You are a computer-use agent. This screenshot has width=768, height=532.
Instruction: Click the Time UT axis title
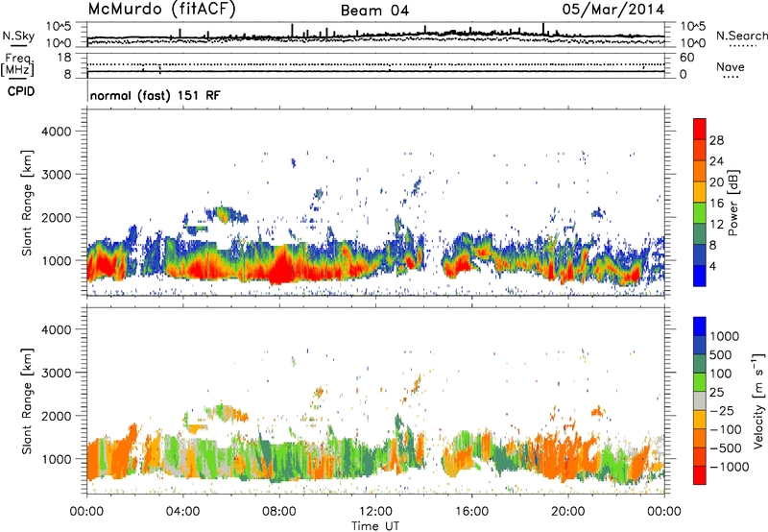coord(375,526)
